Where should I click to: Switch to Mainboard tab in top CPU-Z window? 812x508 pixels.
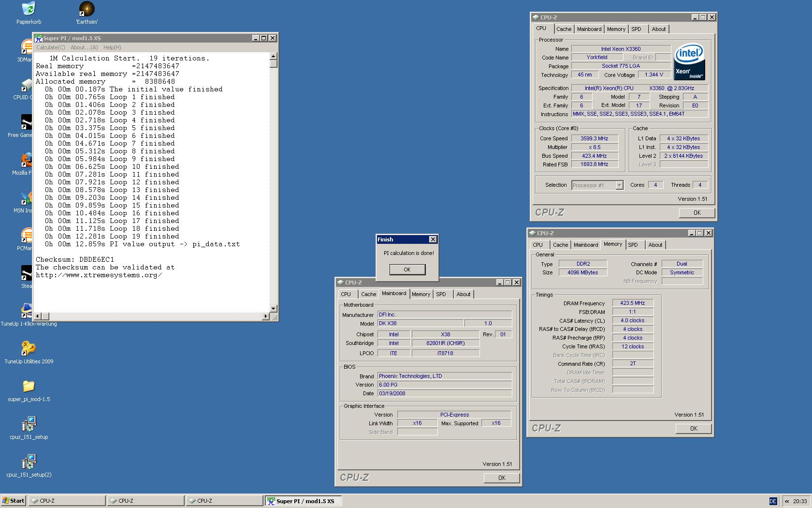(589, 29)
